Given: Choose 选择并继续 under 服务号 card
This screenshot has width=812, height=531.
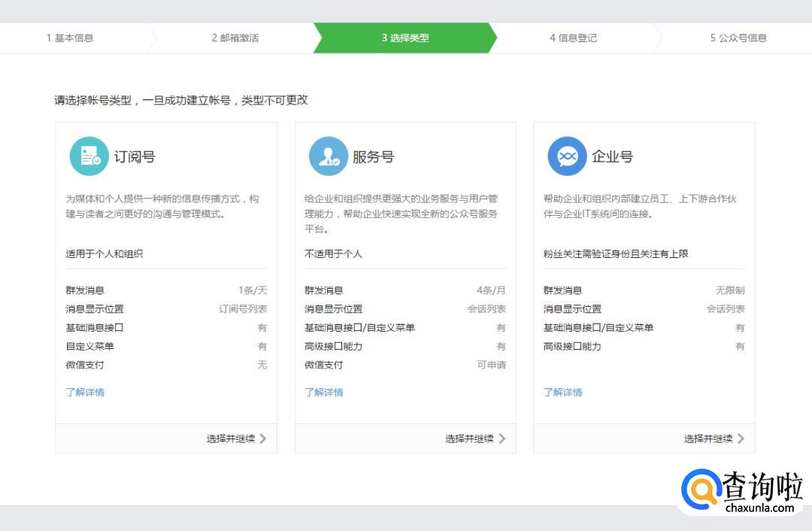Looking at the screenshot, I should tap(469, 438).
